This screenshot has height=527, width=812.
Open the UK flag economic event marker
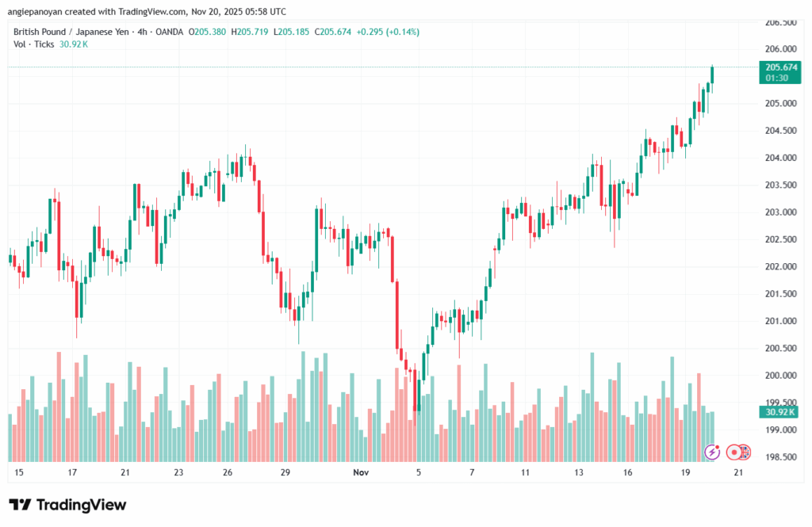pos(745,452)
